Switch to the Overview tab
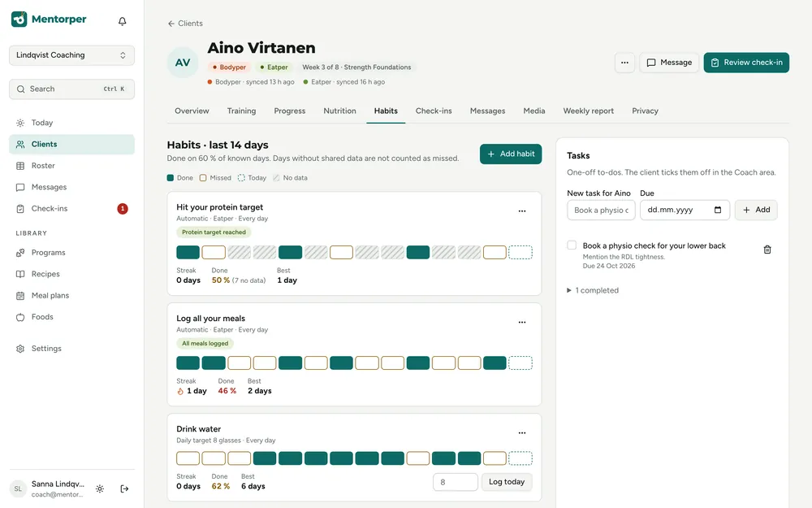Image resolution: width=812 pixels, height=508 pixels. (192, 111)
